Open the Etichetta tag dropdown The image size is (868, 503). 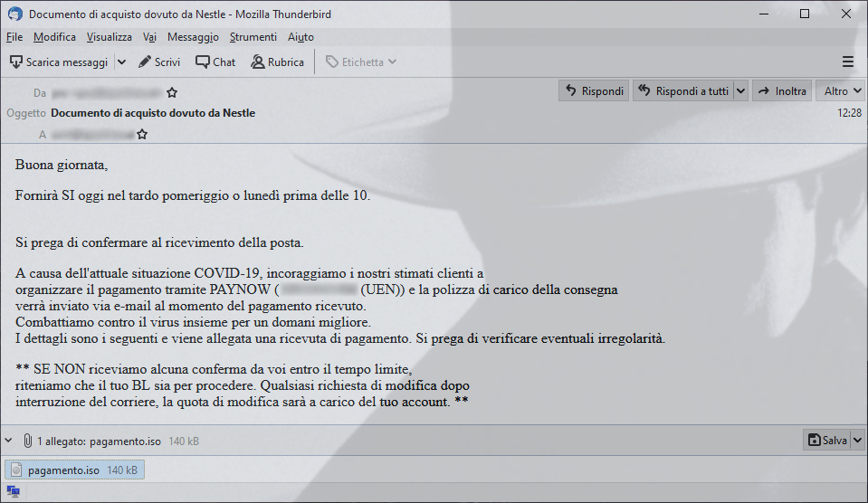(361, 62)
